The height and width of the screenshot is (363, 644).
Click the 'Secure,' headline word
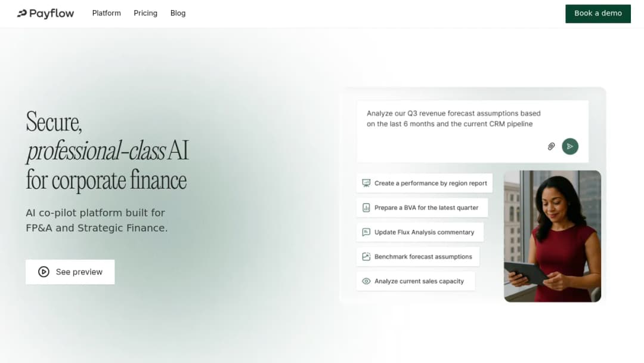pos(54,122)
